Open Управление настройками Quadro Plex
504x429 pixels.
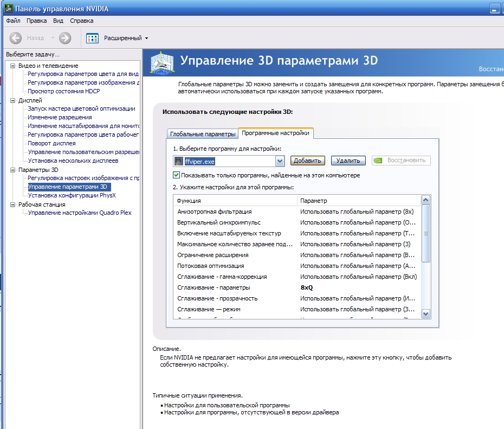click(80, 213)
